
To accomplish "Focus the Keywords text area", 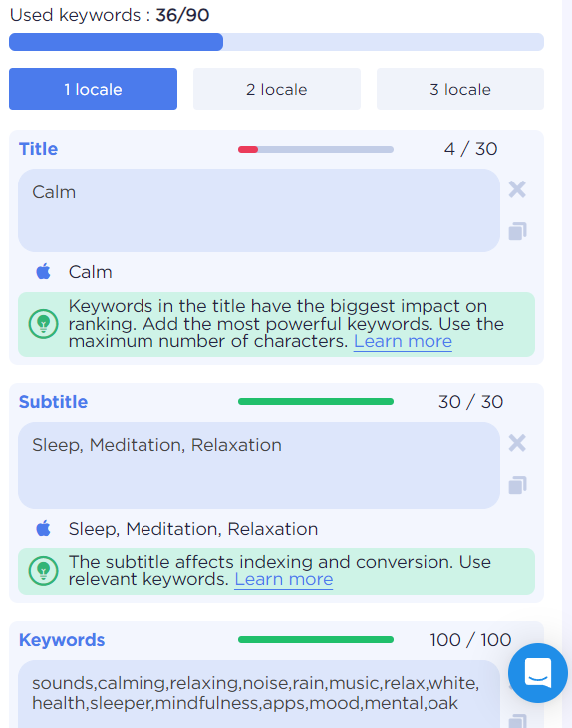I will pos(259,694).
